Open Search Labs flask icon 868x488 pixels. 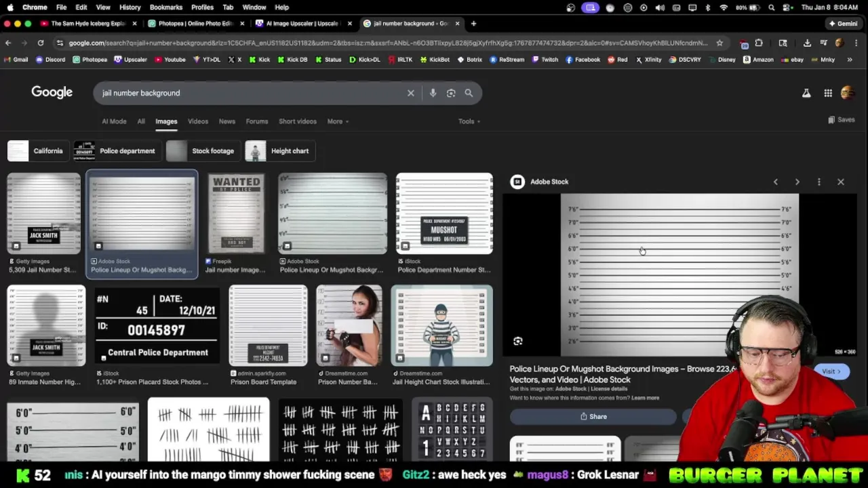point(806,93)
